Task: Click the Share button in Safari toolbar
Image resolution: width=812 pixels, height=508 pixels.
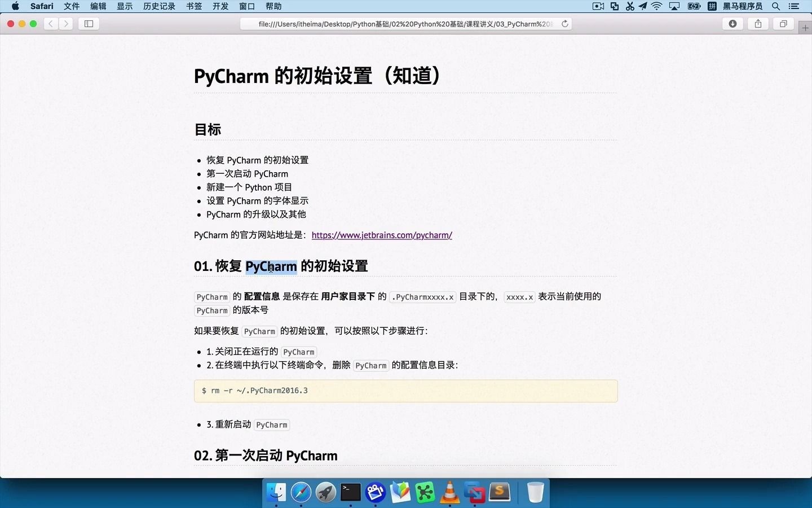Action: pyautogui.click(x=758, y=24)
